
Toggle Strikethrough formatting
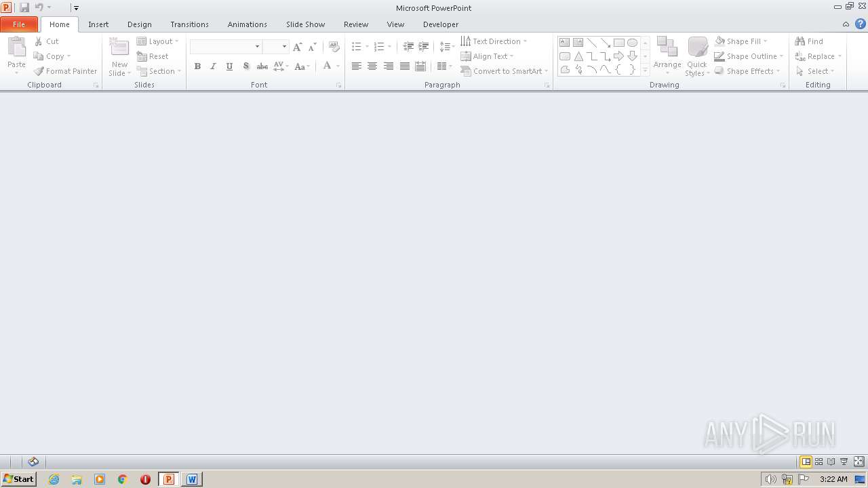point(262,66)
